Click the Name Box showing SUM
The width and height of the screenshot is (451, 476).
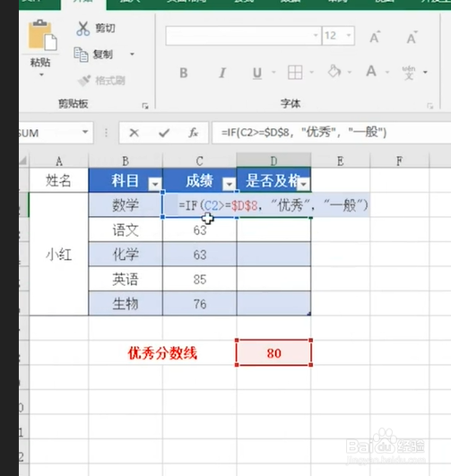point(48,133)
